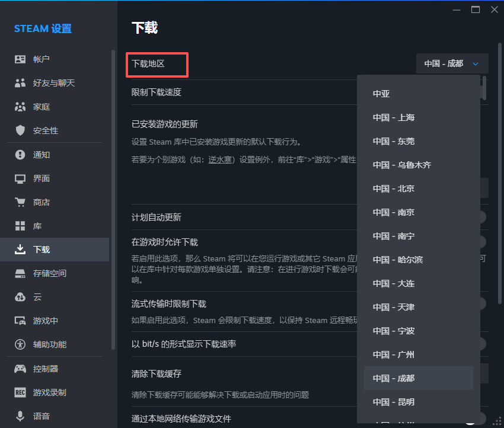Choose 中国 - 上海 from region list
Viewport: 504px width, 428px height.
point(394,117)
